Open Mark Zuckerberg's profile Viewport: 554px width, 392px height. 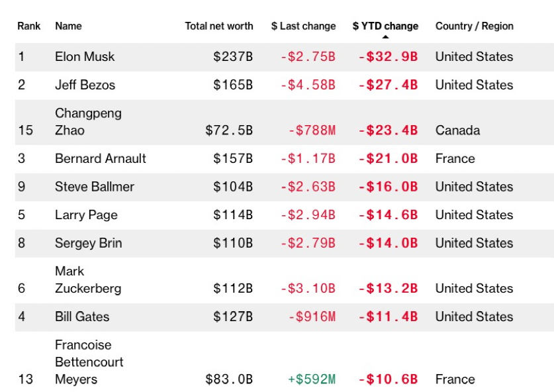88,280
